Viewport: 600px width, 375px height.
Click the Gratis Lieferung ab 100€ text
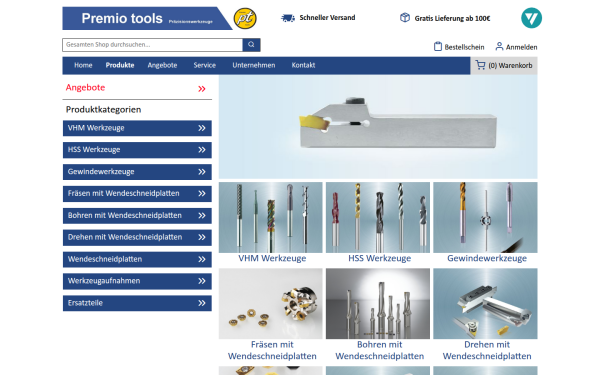coord(452,18)
